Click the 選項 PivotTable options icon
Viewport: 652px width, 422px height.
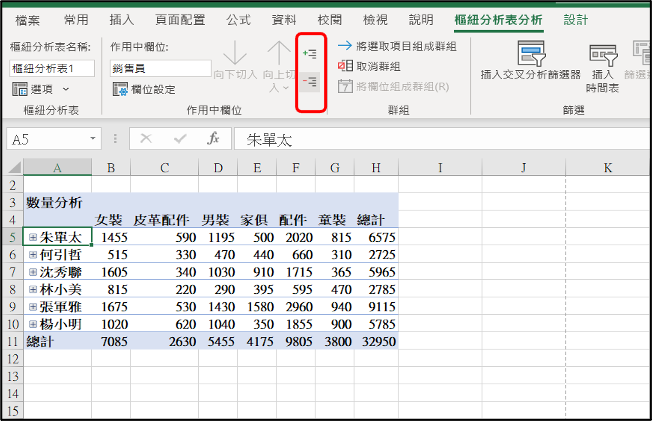coord(20,89)
